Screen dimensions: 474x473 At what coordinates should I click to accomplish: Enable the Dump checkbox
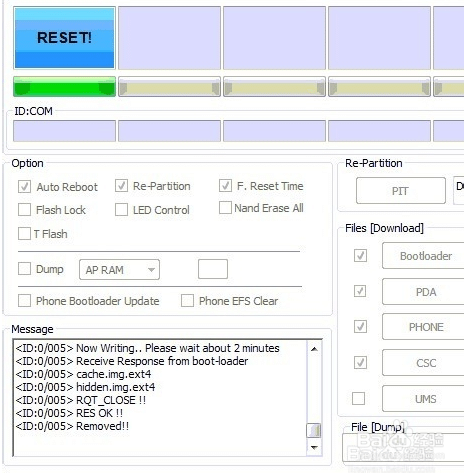pos(24,269)
